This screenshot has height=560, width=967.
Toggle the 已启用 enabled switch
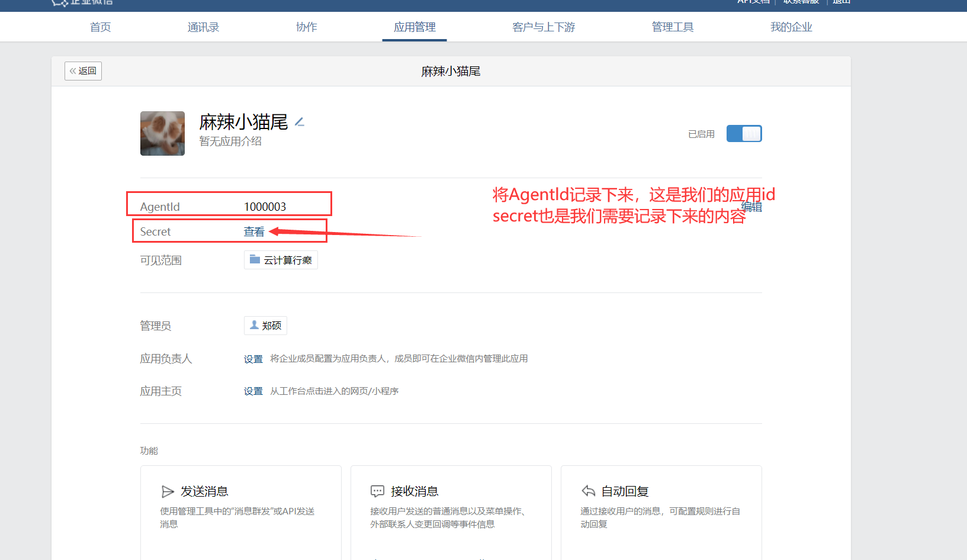coord(744,134)
